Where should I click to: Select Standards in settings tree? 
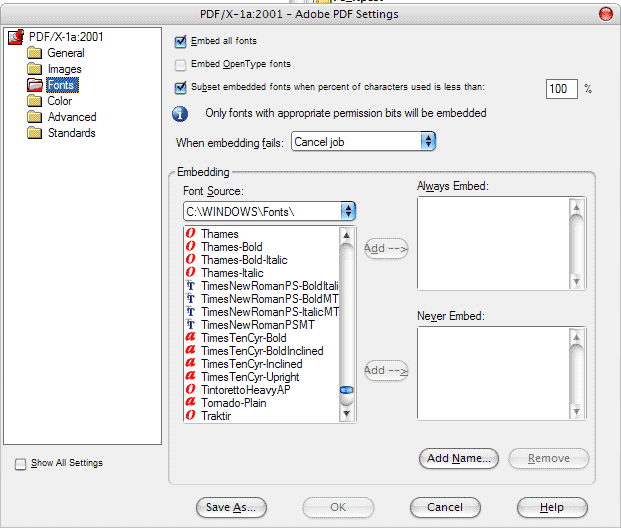pyautogui.click(x=72, y=133)
